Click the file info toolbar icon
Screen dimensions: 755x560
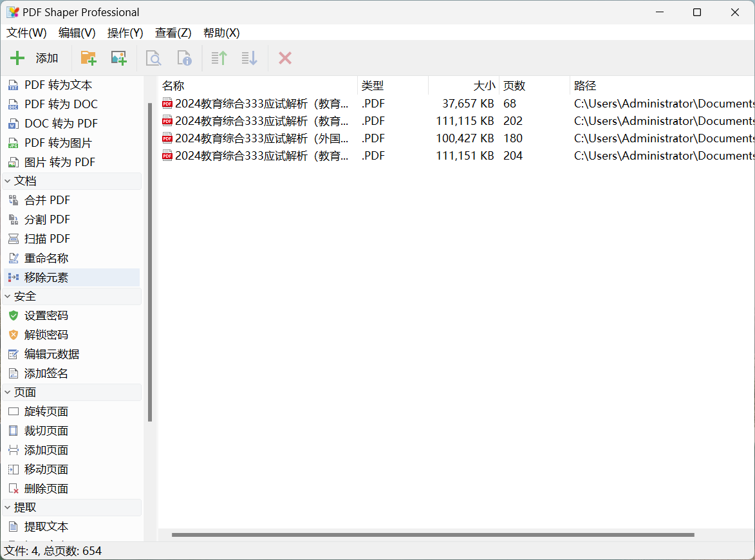(184, 59)
